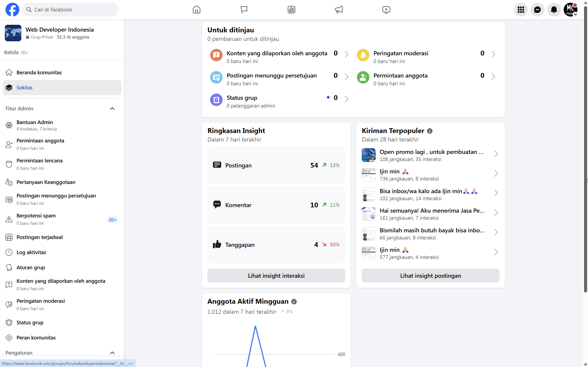
Task: Click Lihat insight postingan button
Action: (430, 275)
